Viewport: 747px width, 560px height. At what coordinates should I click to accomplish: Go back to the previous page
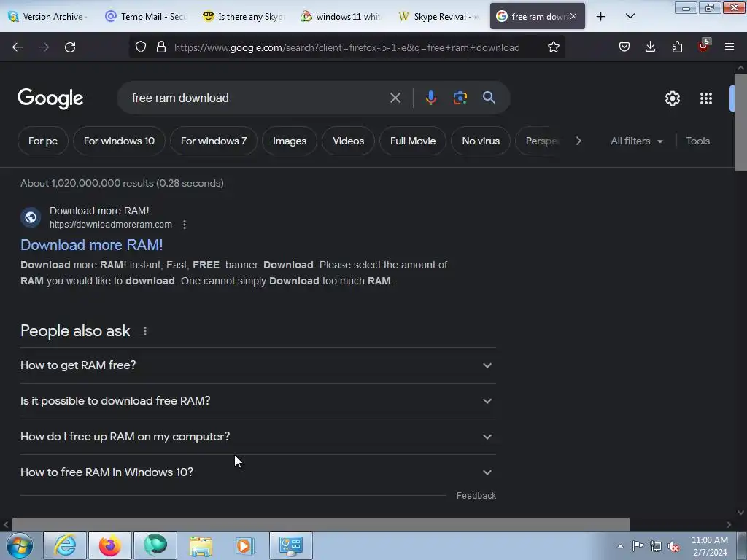point(18,47)
